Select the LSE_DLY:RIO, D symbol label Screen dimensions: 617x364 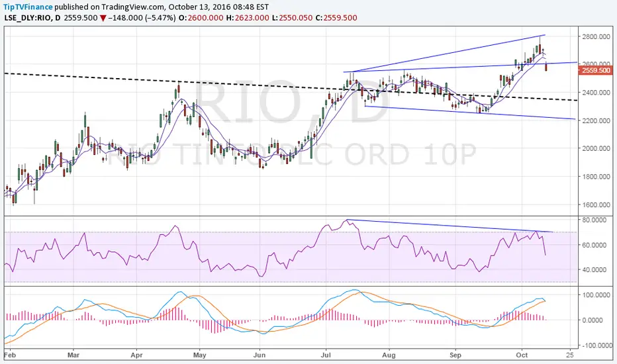click(32, 18)
